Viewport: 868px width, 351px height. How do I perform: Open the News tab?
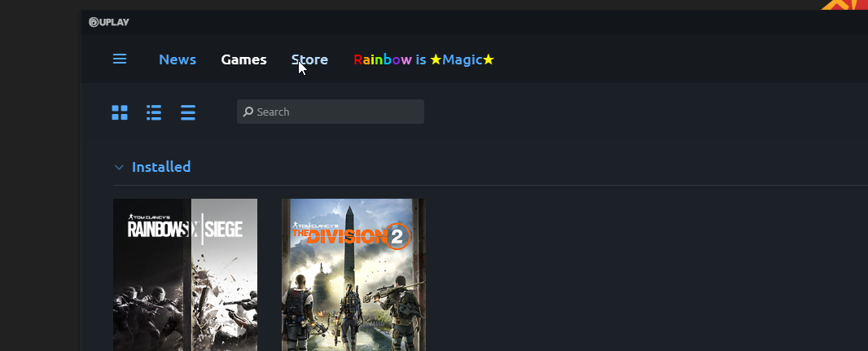[178, 59]
